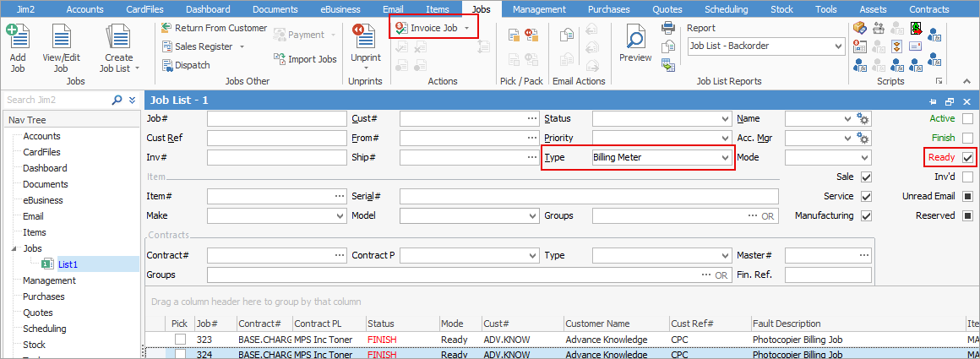
Task: Click the search magnifier icon in Search Jim2
Action: click(x=117, y=100)
